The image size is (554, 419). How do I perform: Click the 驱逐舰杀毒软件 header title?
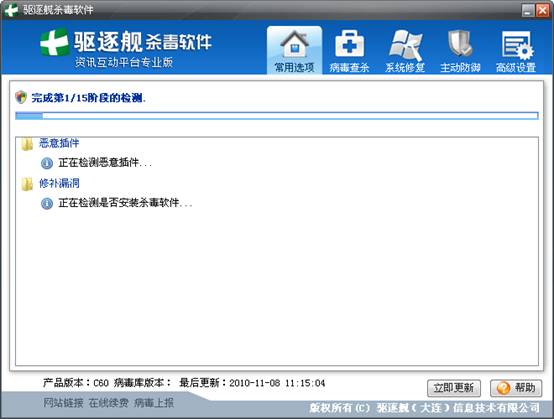[143, 42]
